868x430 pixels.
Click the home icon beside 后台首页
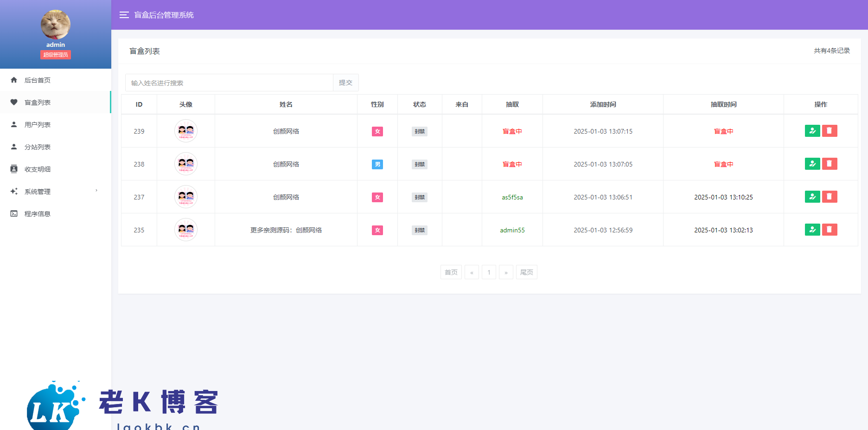14,80
